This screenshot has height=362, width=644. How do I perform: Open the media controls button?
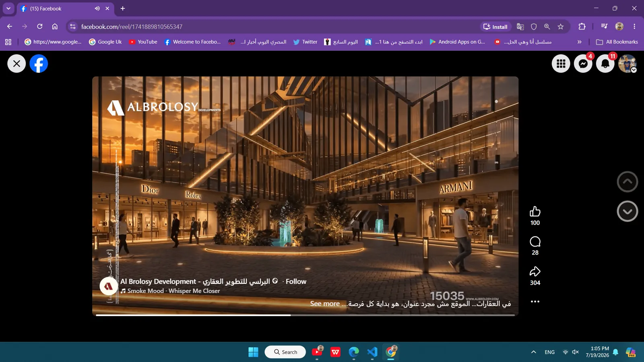coord(604,27)
